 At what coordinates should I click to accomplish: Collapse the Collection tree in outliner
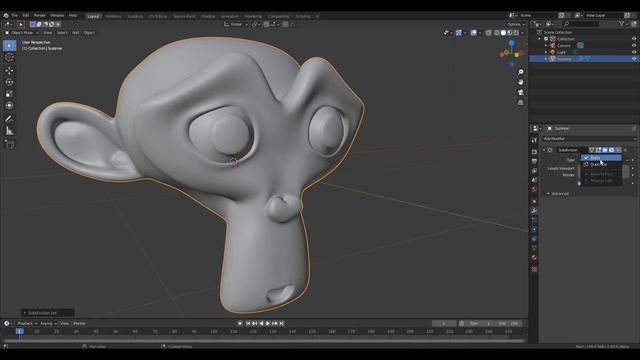click(540, 39)
